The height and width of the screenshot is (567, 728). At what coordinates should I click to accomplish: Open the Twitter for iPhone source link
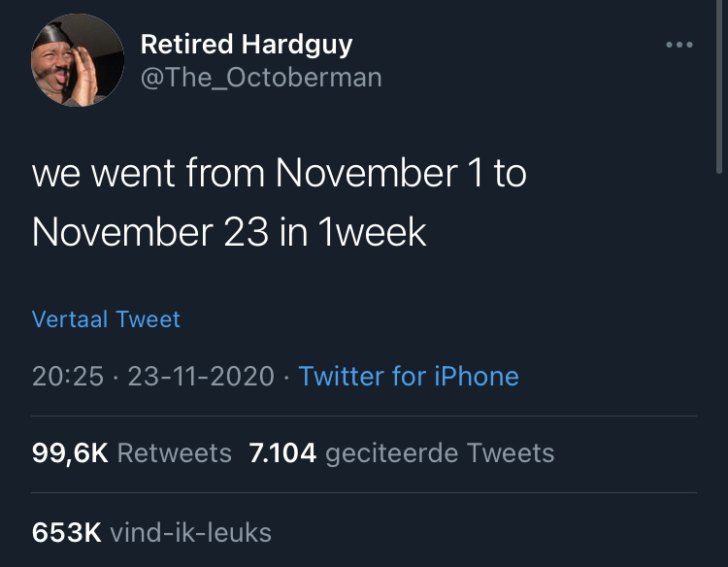[x=408, y=376]
